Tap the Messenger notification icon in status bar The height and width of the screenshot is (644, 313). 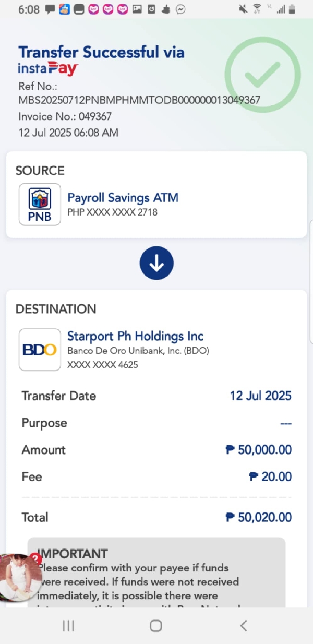(x=180, y=9)
